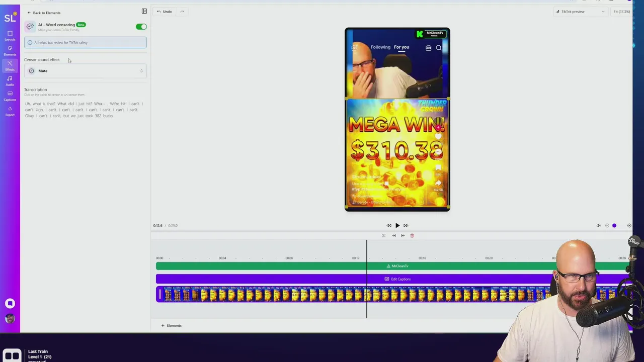The height and width of the screenshot is (362, 644).
Task: Click the 00:16 mark on timeline ruler
Action: [x=422, y=258]
